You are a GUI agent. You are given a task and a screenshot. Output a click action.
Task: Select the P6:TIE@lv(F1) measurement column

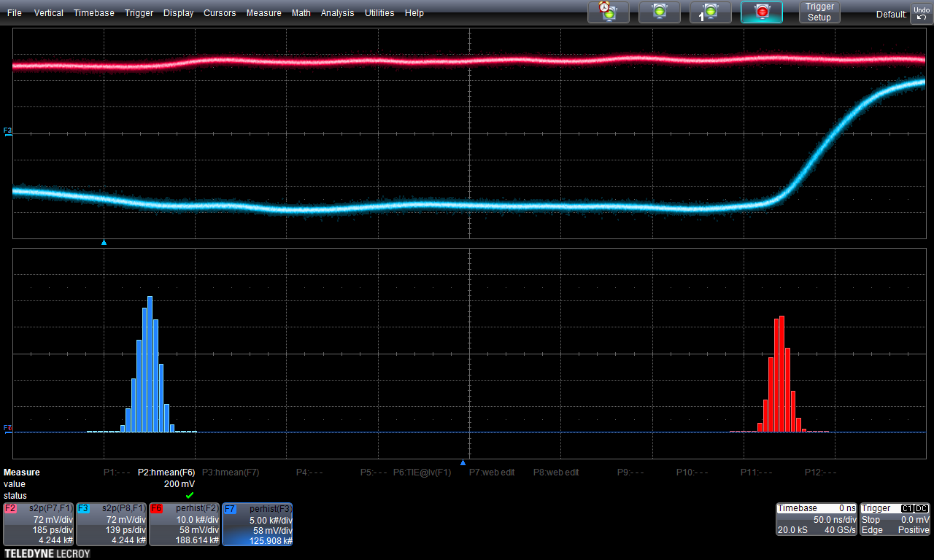click(x=422, y=472)
